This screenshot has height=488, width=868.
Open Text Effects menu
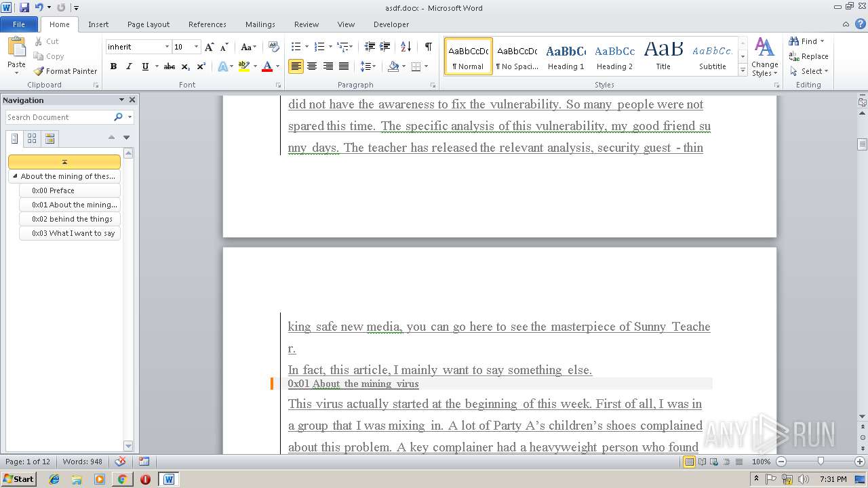tap(223, 66)
